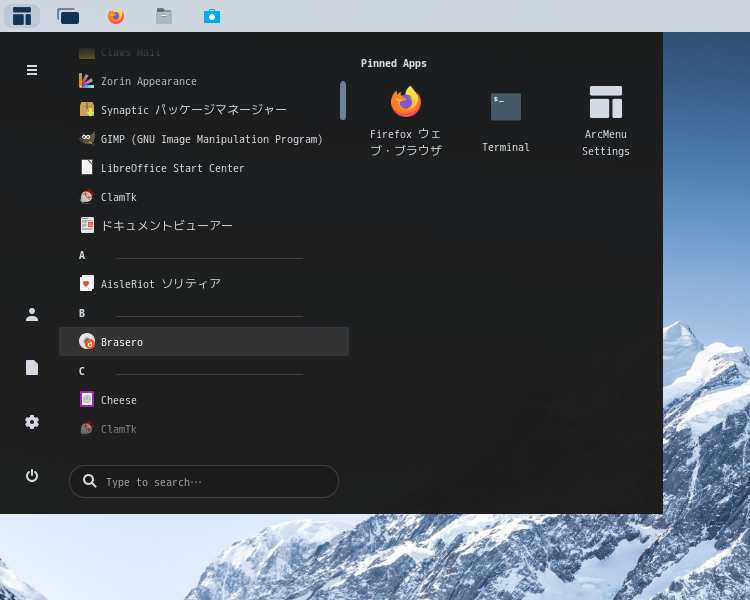Screen dimensions: 750x600
Task: Select the Cheese label
Action: (x=119, y=400)
